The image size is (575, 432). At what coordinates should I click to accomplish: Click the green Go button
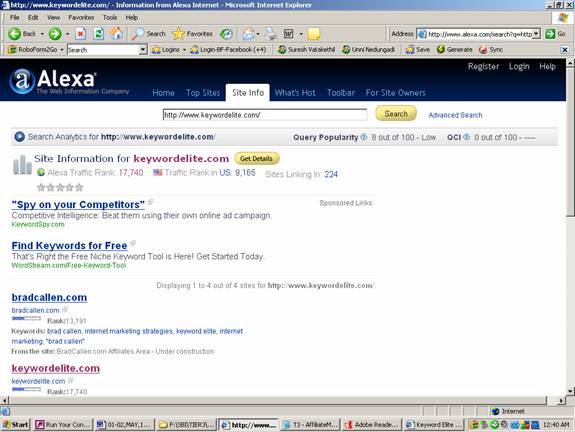(555, 34)
